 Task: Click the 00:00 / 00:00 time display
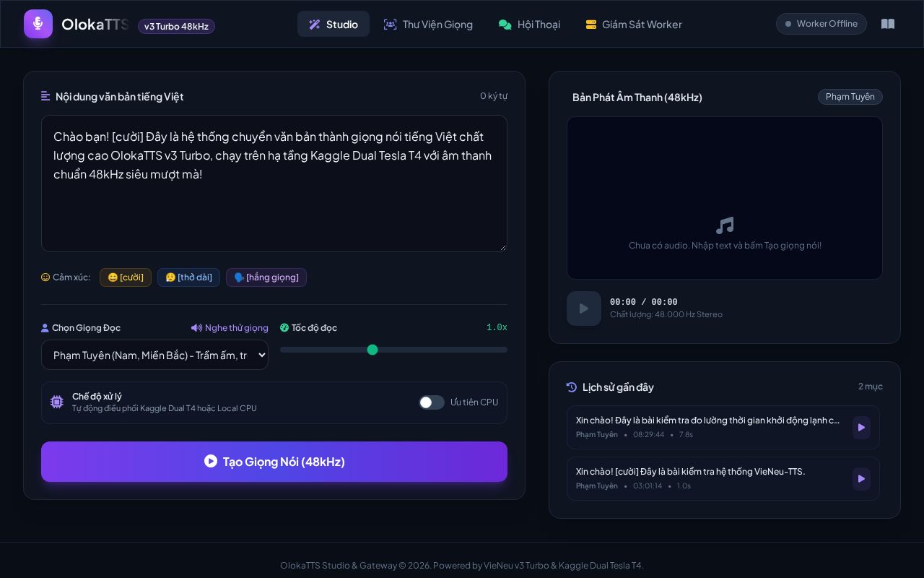tap(644, 302)
